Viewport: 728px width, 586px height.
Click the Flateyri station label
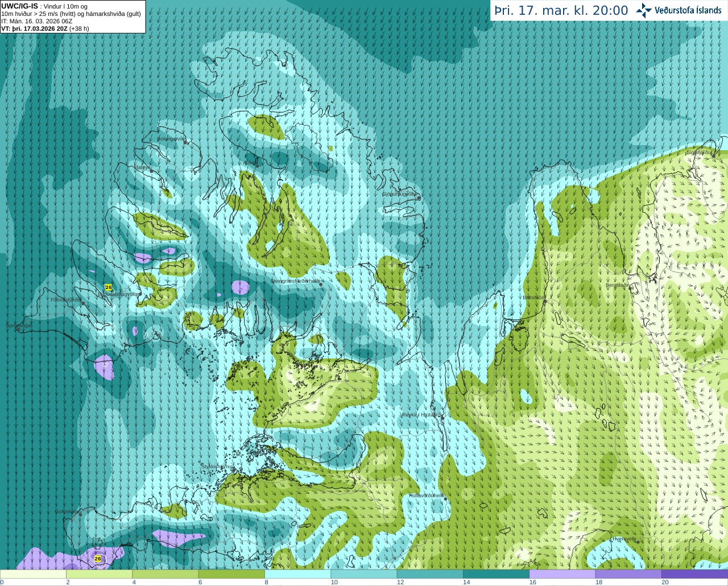[142, 167]
